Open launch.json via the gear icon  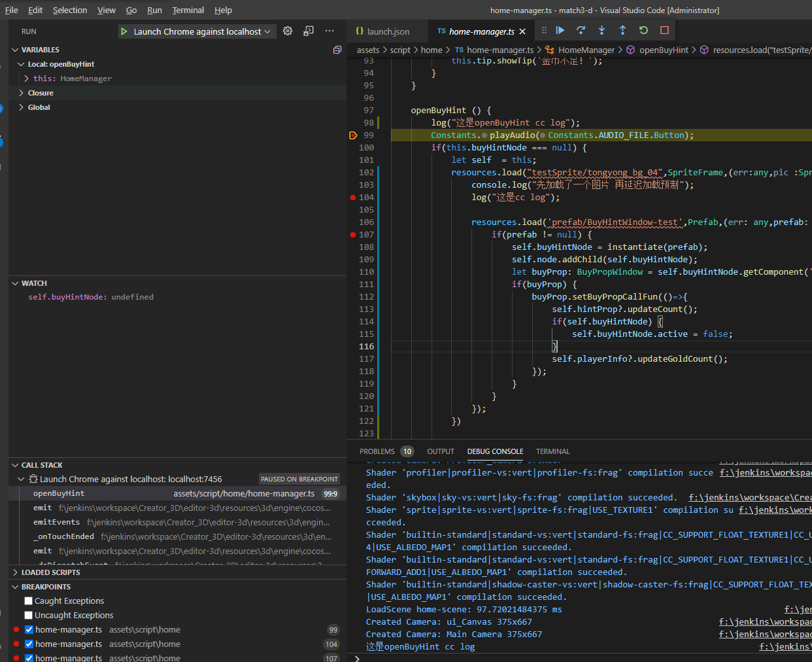[x=288, y=31]
